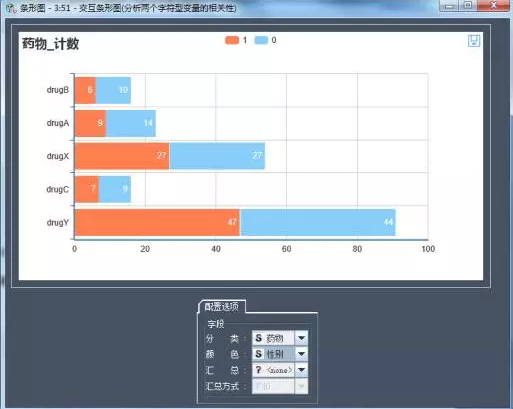This screenshot has width=513, height=409.
Task: Click the app icon in title bar
Action: point(11,8)
